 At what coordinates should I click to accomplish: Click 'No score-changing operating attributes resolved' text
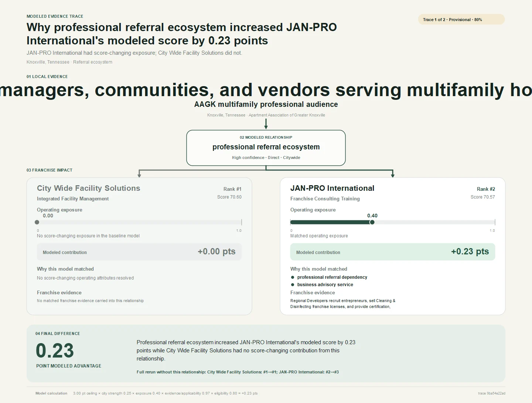click(85, 278)
